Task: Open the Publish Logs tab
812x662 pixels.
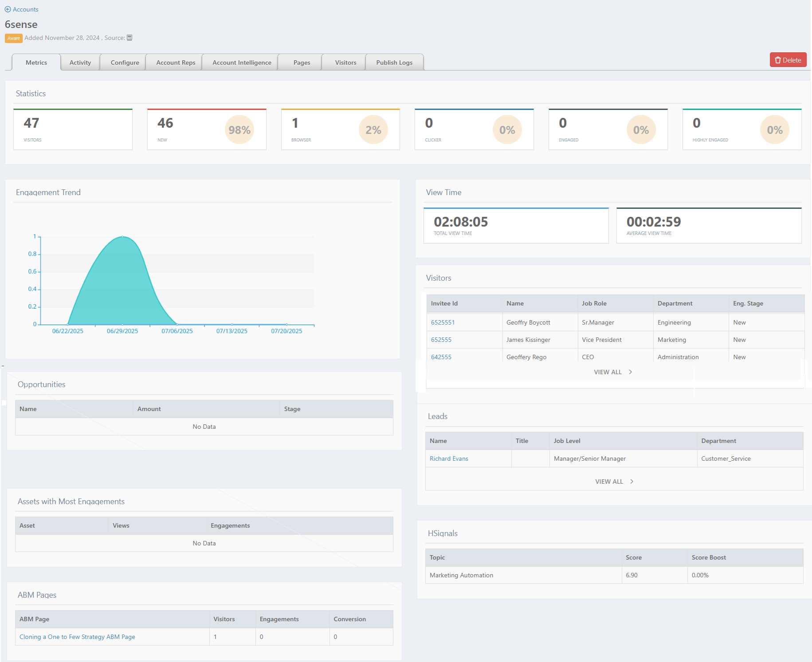Action: tap(394, 63)
